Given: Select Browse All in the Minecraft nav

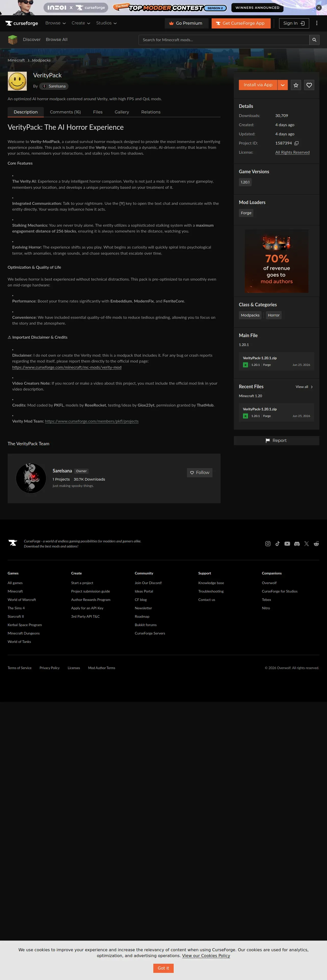Looking at the screenshot, I should 57,40.
